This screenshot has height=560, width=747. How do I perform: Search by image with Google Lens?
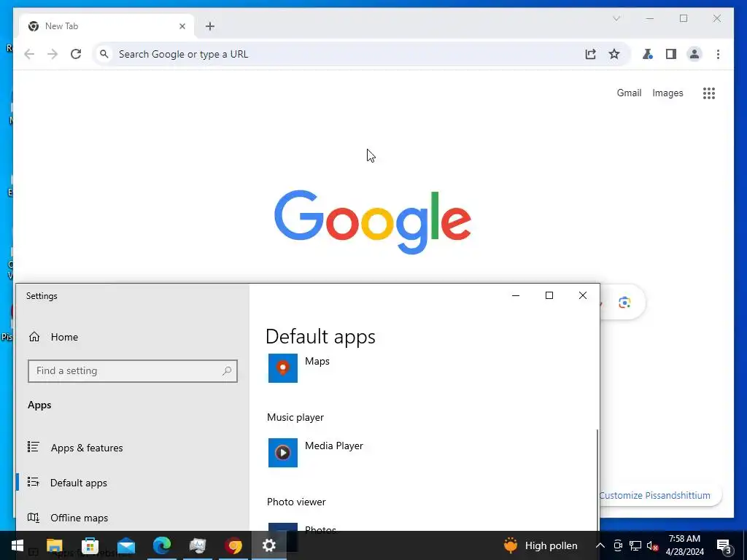coord(624,302)
